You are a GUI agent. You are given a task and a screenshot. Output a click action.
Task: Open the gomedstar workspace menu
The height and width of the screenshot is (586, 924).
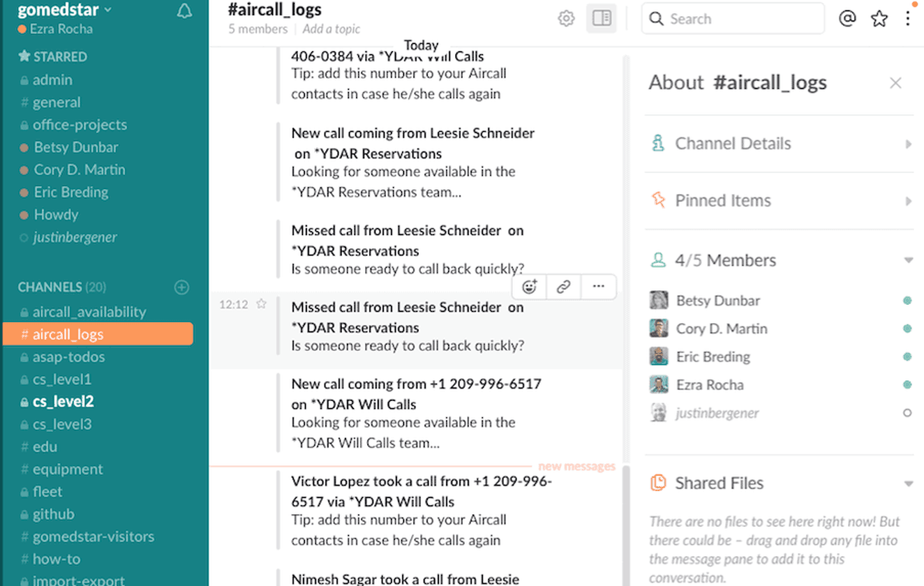tap(65, 10)
